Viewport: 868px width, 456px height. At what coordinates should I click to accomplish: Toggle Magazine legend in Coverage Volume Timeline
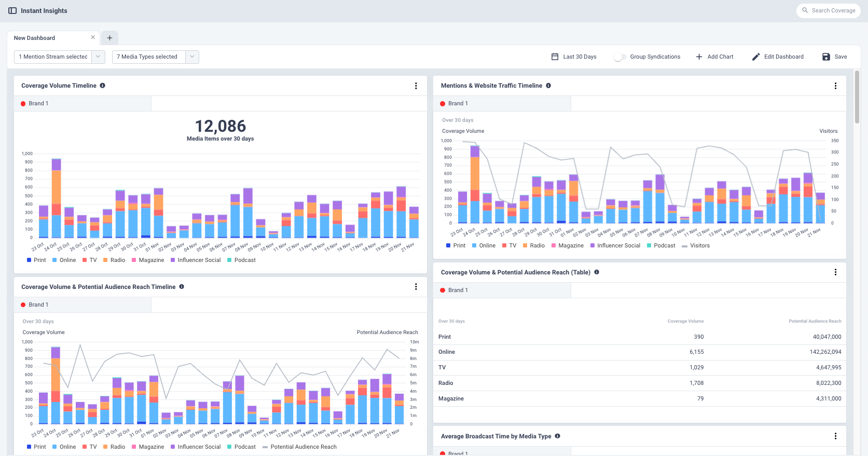tap(148, 260)
